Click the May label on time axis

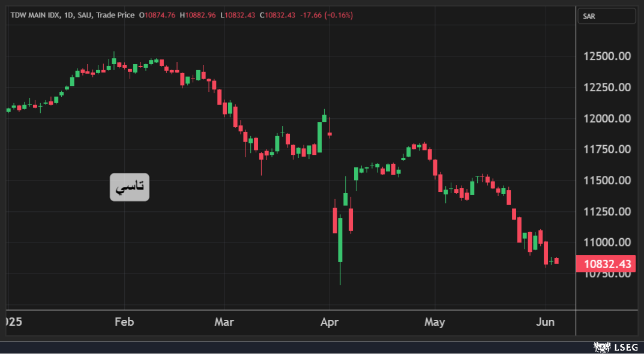[x=435, y=322]
